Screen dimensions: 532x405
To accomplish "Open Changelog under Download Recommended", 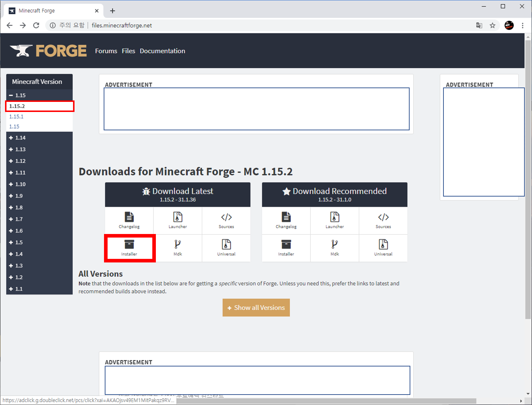I will click(286, 220).
